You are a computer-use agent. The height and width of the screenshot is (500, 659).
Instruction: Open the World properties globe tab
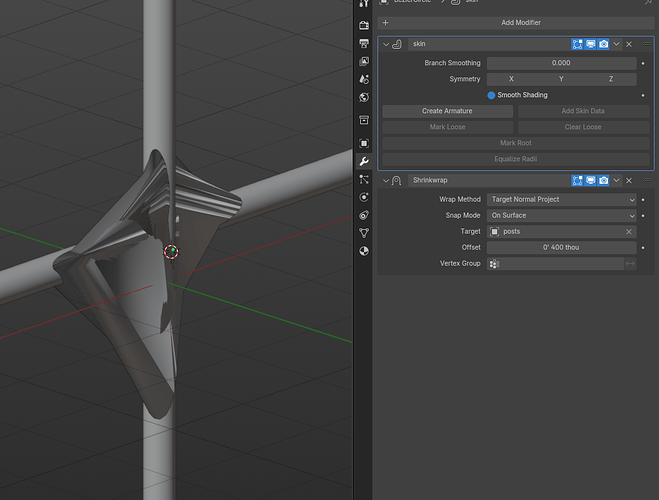364,97
